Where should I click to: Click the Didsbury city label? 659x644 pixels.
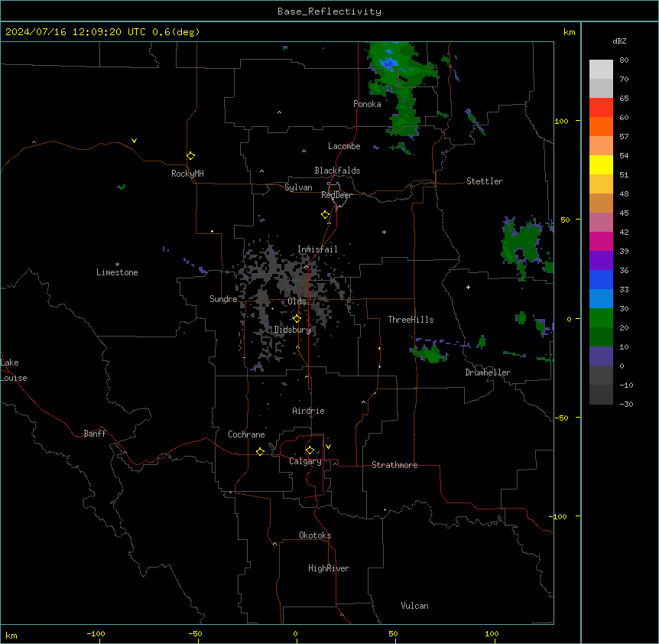pos(293,330)
